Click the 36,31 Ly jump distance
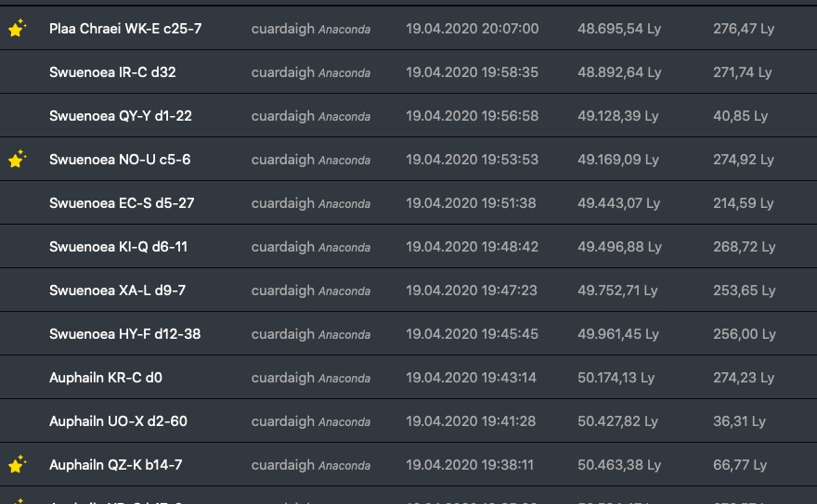Screen dimensions: 817x504 [739, 421]
